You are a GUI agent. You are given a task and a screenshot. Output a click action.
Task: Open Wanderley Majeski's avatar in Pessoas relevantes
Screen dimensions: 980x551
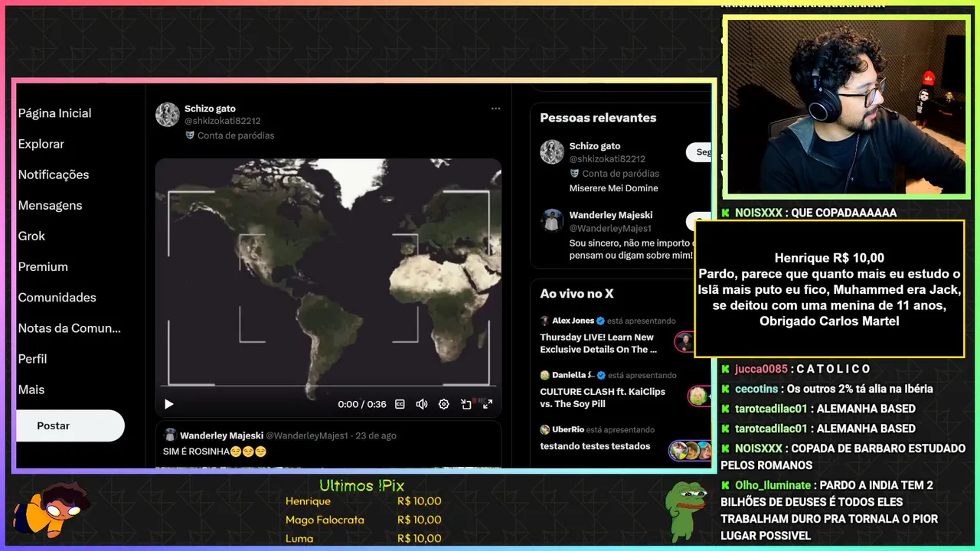click(552, 221)
